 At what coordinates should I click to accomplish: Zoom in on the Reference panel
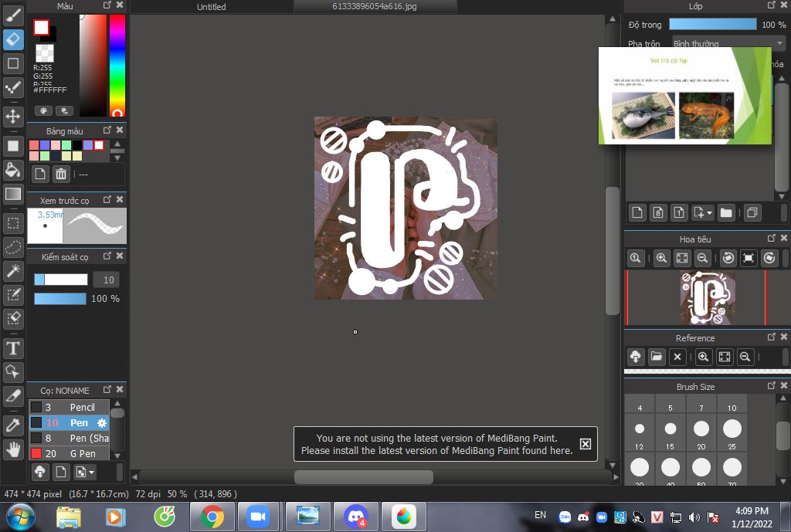(x=703, y=357)
